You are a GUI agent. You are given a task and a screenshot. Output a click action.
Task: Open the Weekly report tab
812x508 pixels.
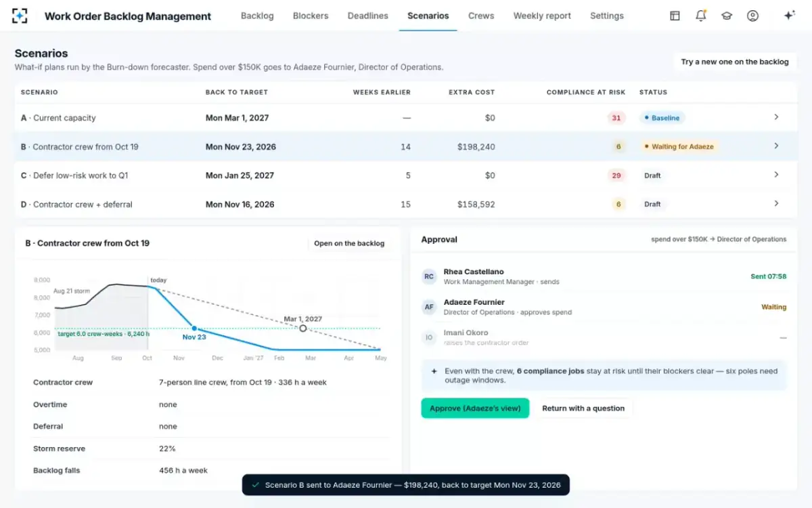coord(542,16)
